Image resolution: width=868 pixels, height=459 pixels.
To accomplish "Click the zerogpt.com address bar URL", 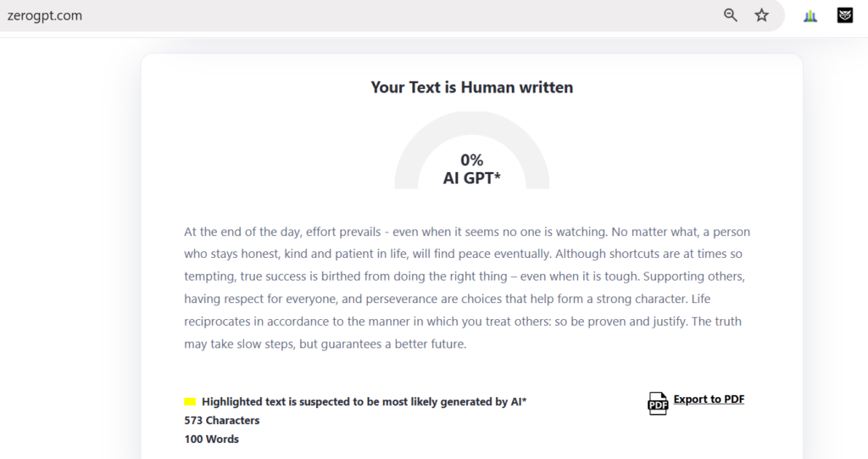I will 45,15.
